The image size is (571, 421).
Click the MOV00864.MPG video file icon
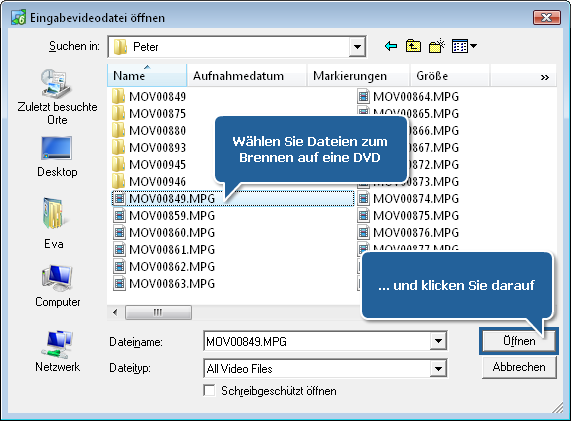[x=363, y=97]
